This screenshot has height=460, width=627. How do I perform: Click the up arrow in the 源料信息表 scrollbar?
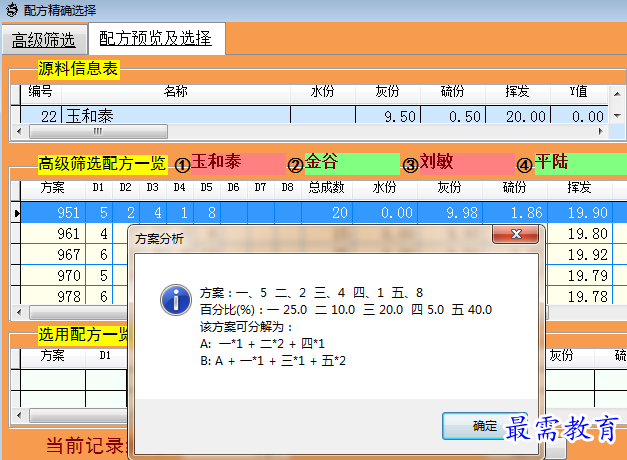[617, 94]
